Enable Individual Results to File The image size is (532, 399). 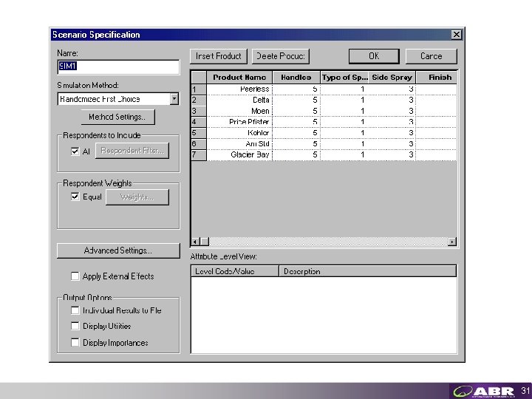point(75,310)
